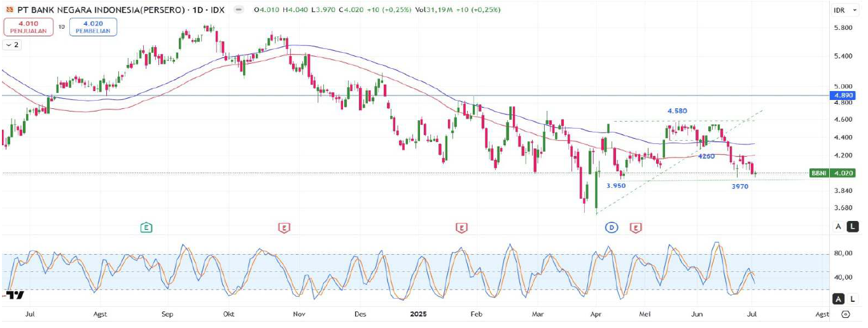Click the O4.010 open price value

pos(267,10)
